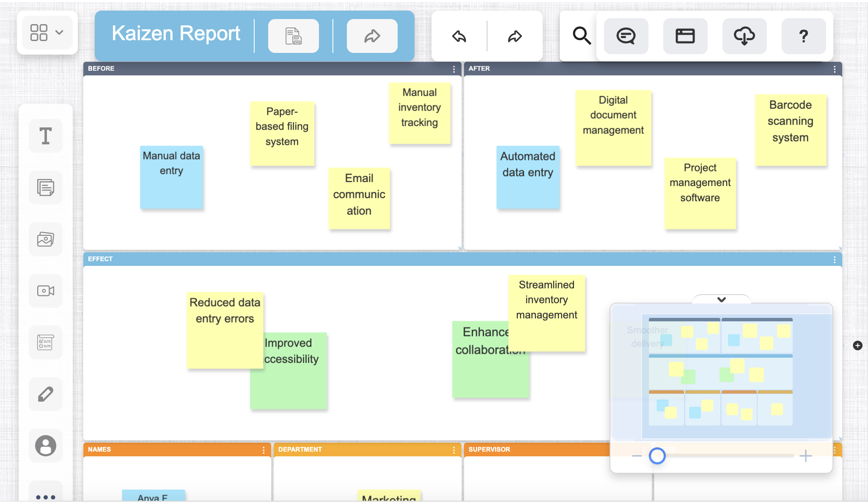Click the zoom in plus button
The height and width of the screenshot is (502, 868).
point(805,456)
